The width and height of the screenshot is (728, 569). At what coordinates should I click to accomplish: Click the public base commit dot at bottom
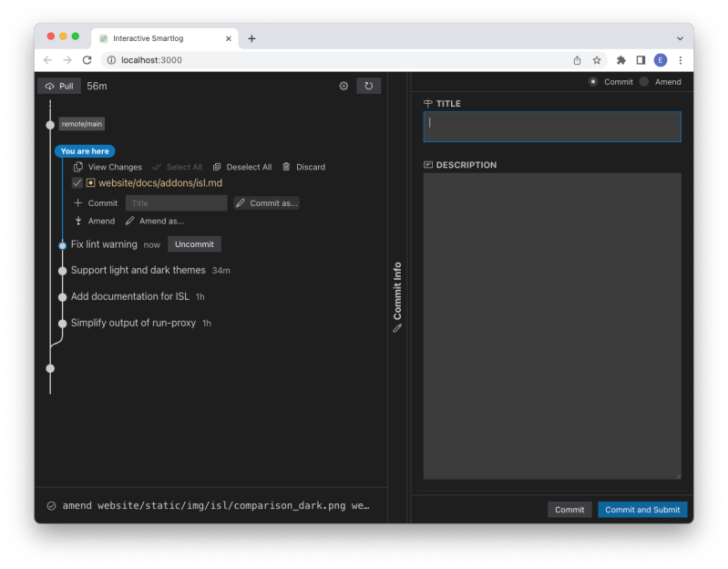point(51,368)
